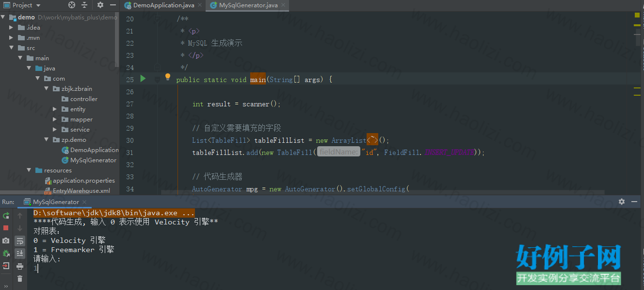Click the fieldName parameter hint on line 31
This screenshot has width=644, height=290.
pyautogui.click(x=338, y=152)
